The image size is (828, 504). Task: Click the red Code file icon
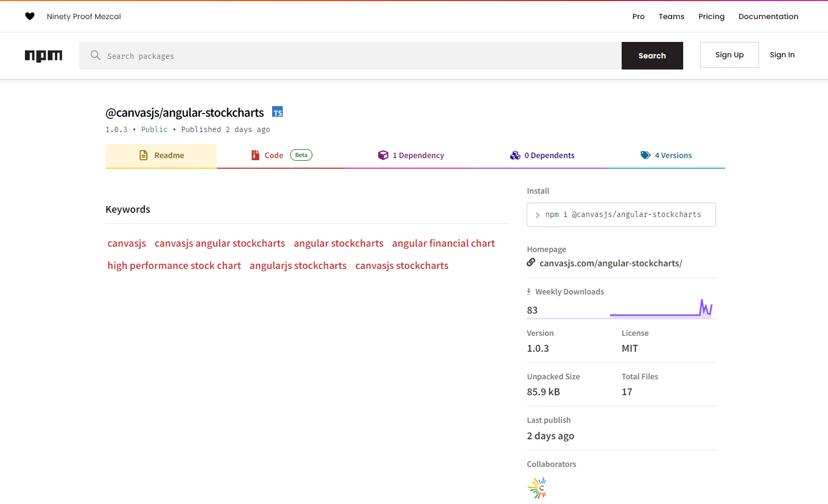[x=255, y=155]
